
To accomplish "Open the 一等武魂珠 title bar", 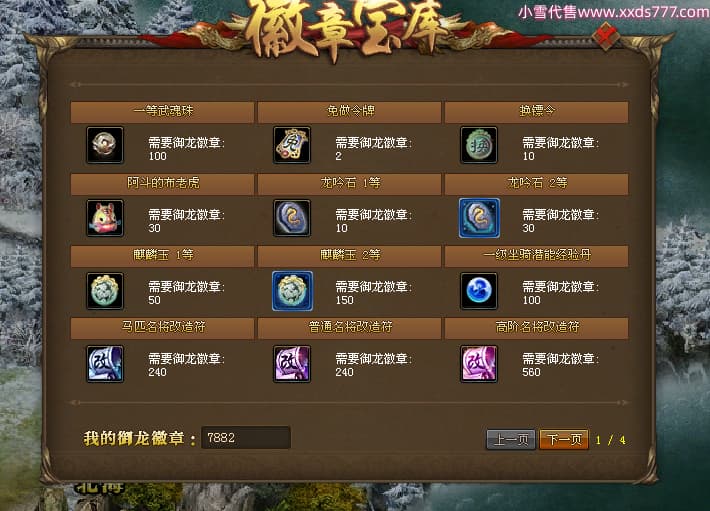I will (163, 112).
